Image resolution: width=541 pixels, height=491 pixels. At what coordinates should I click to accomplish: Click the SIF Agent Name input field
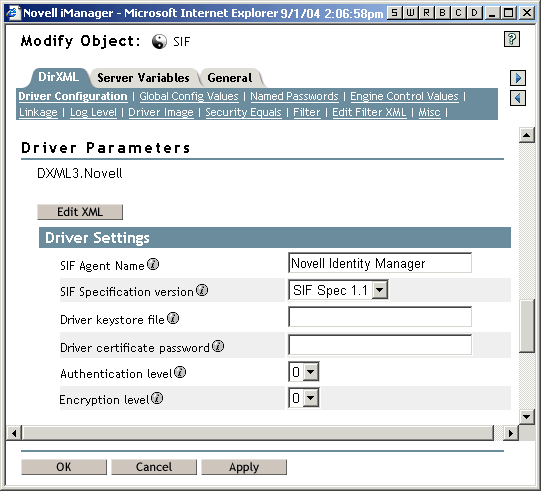tap(380, 263)
